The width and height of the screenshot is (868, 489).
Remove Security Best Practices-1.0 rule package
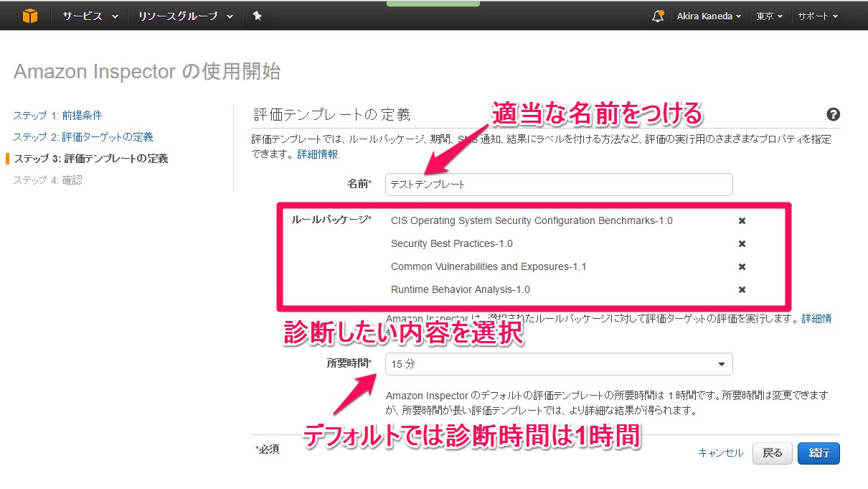(x=742, y=243)
